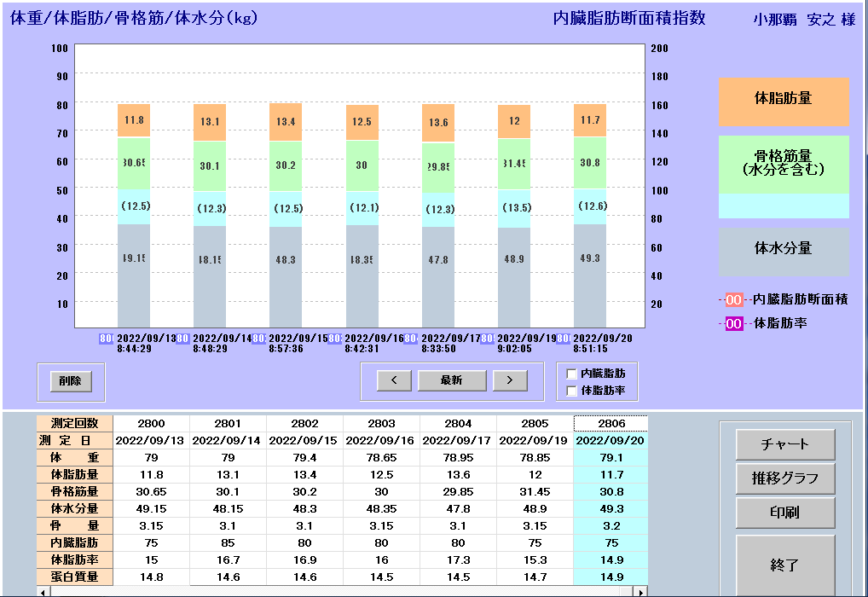Click the (13.5) cyan bar segment
The width and height of the screenshot is (868, 597).
(514, 209)
